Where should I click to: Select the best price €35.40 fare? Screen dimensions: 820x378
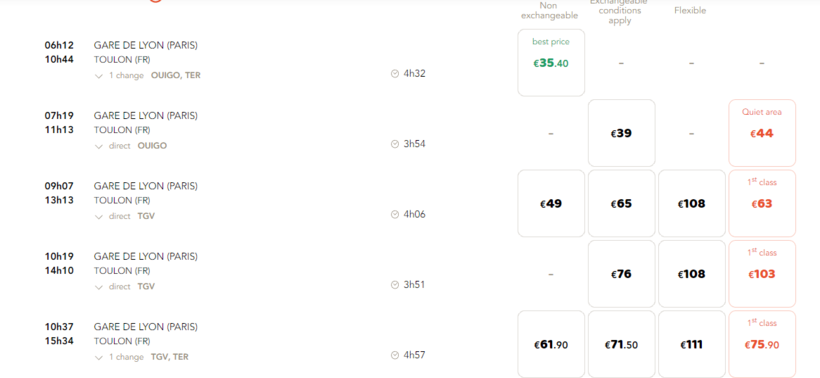pyautogui.click(x=551, y=63)
